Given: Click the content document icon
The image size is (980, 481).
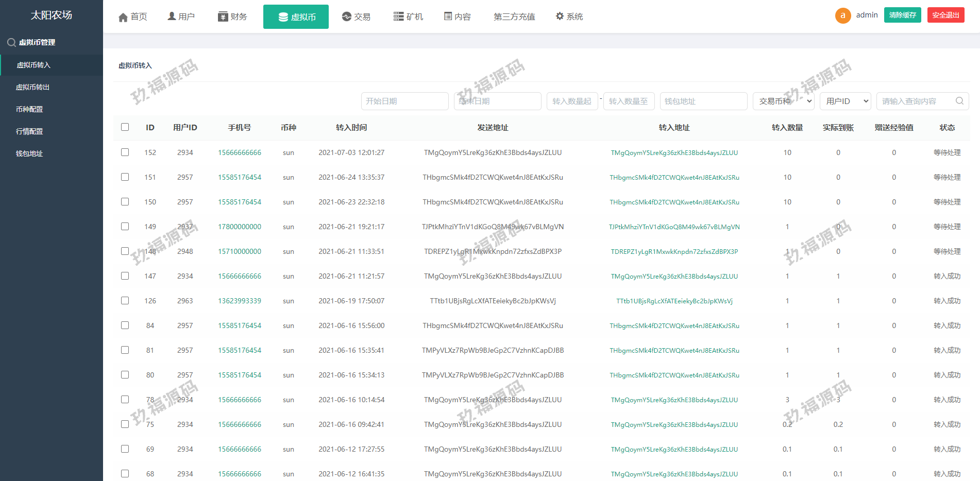Looking at the screenshot, I should pos(448,16).
